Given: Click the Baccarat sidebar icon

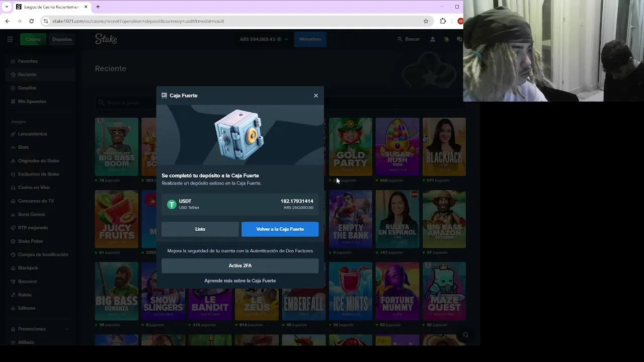Looking at the screenshot, I should coord(13,282).
